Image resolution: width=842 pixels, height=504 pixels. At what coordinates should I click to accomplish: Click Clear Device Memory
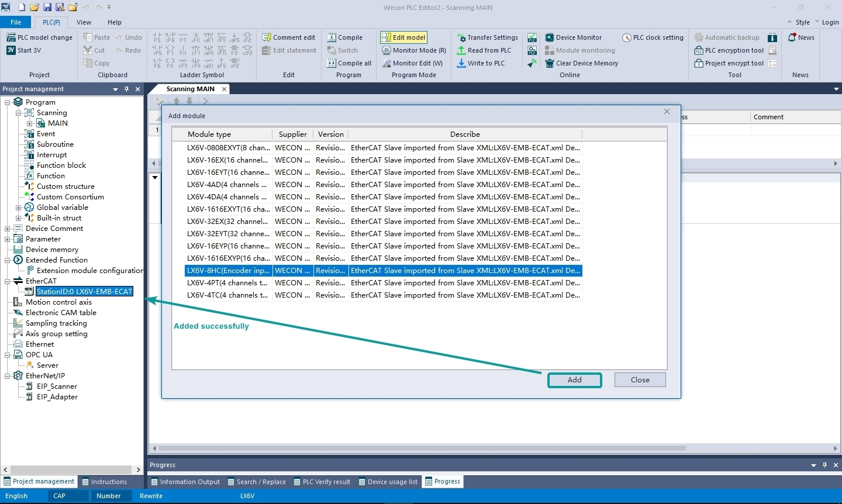(581, 63)
